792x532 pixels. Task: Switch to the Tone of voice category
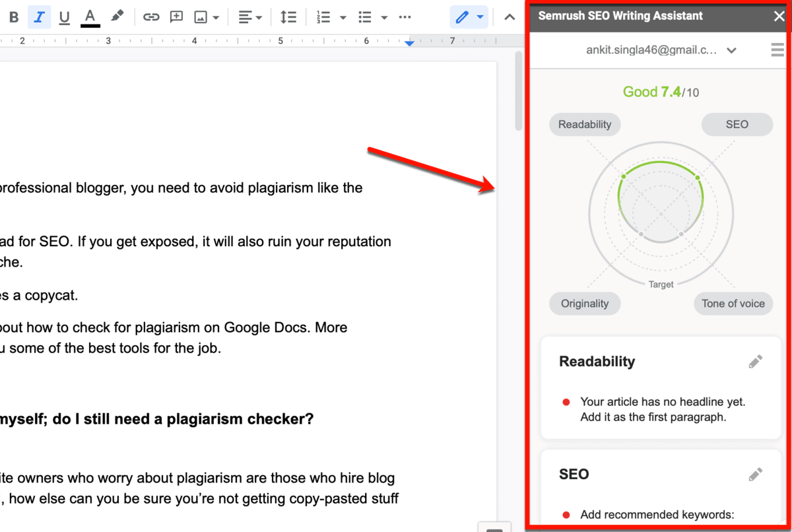pyautogui.click(x=733, y=304)
